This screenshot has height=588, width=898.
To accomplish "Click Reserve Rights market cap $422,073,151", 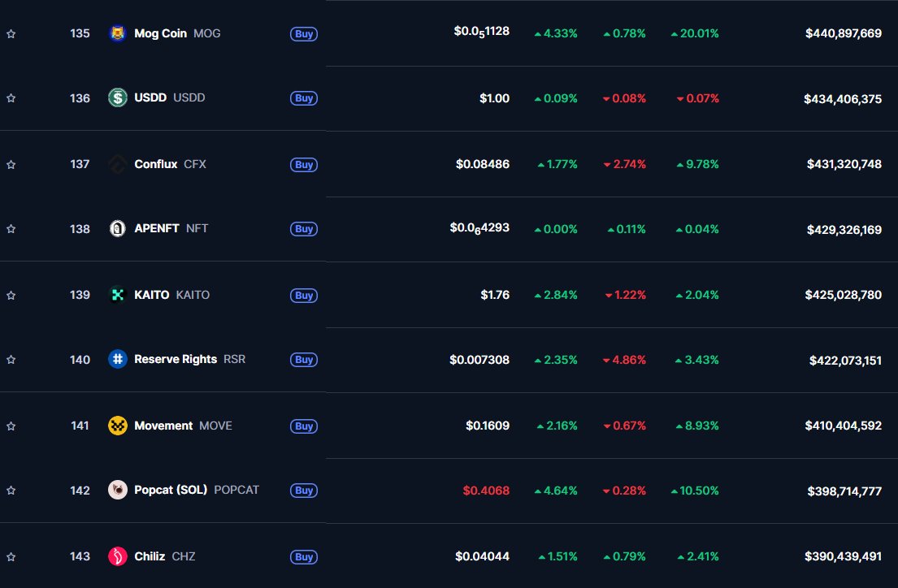I will [x=845, y=360].
